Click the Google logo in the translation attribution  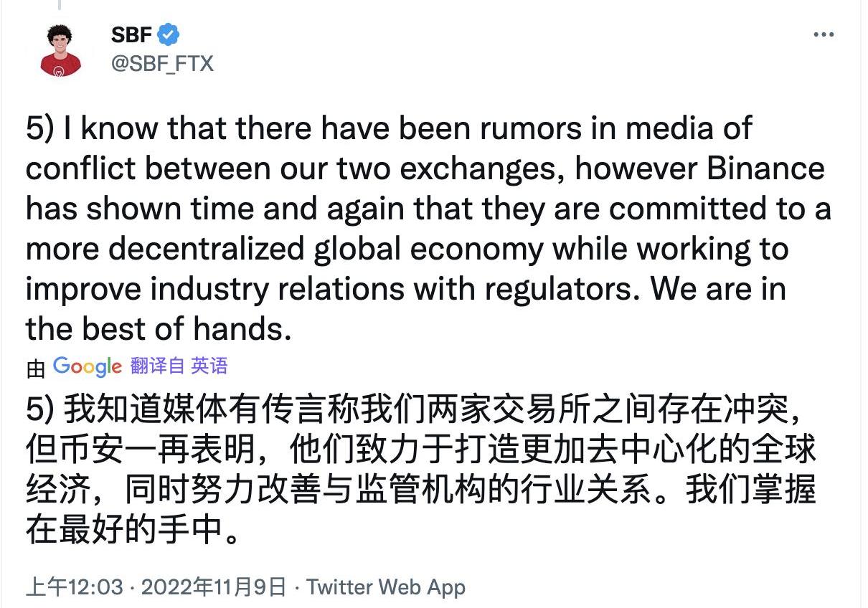point(87,366)
